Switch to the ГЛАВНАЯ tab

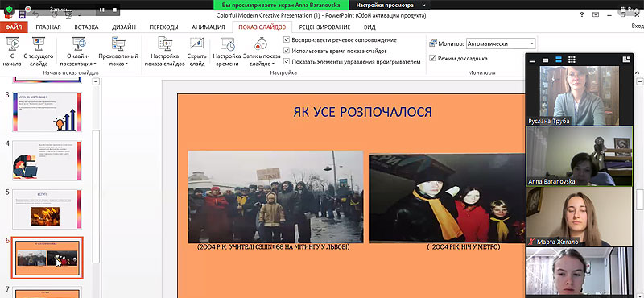click(48, 27)
